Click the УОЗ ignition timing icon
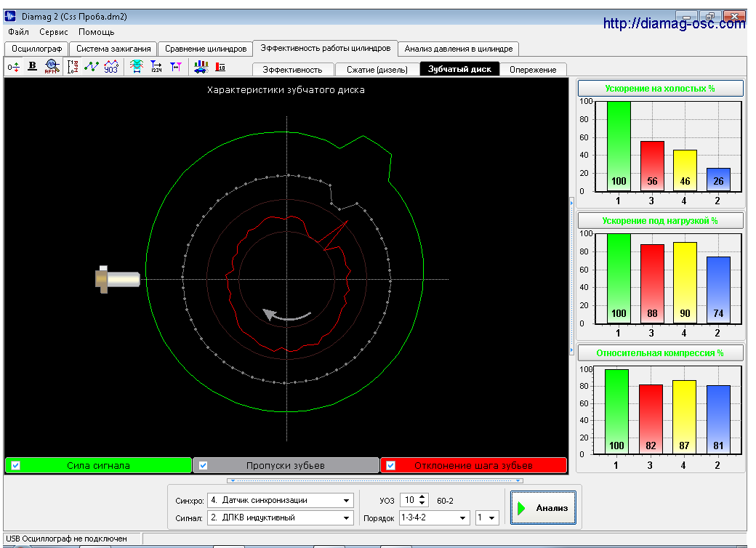 pos(111,66)
